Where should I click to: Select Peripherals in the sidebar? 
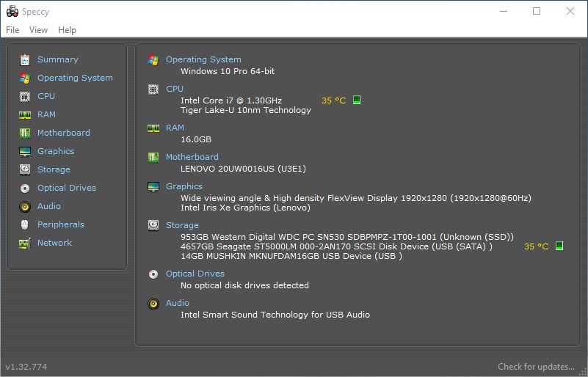point(61,225)
